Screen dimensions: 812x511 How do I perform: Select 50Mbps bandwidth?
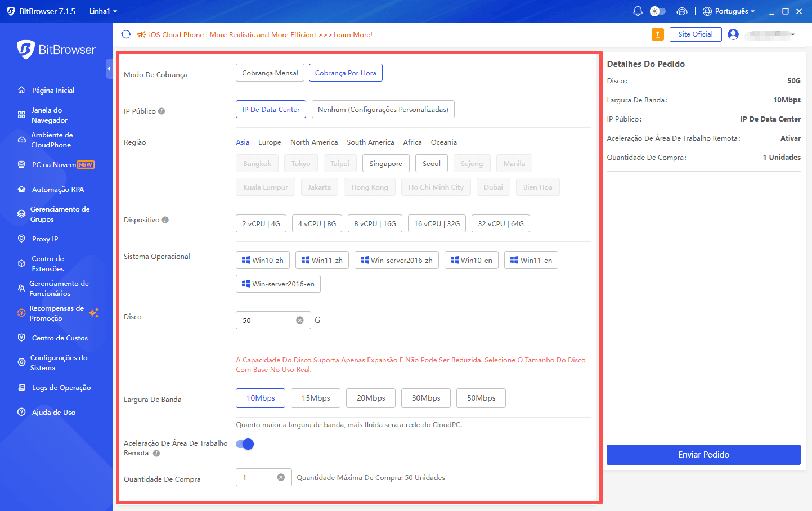481,398
